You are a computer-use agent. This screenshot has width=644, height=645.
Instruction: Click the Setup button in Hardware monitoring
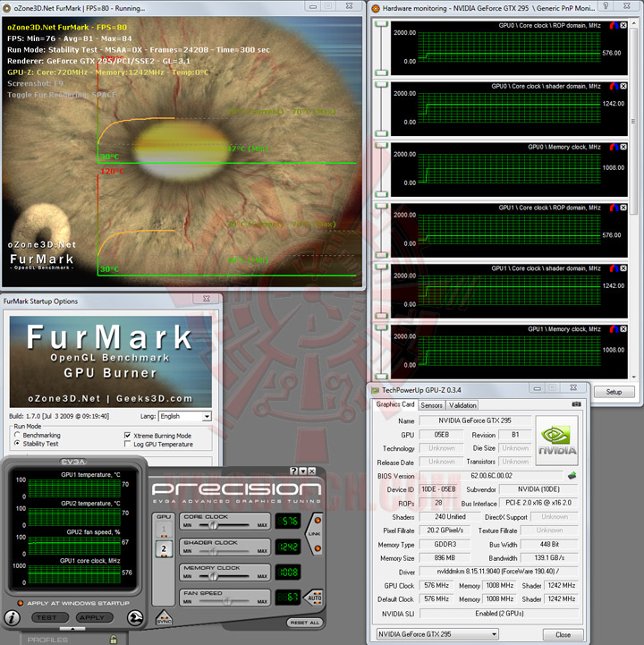(x=614, y=392)
